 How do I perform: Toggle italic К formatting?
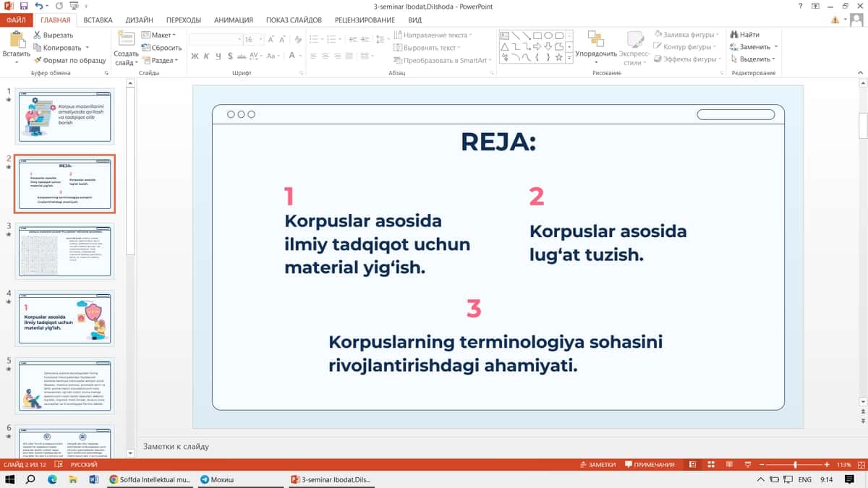click(x=207, y=56)
